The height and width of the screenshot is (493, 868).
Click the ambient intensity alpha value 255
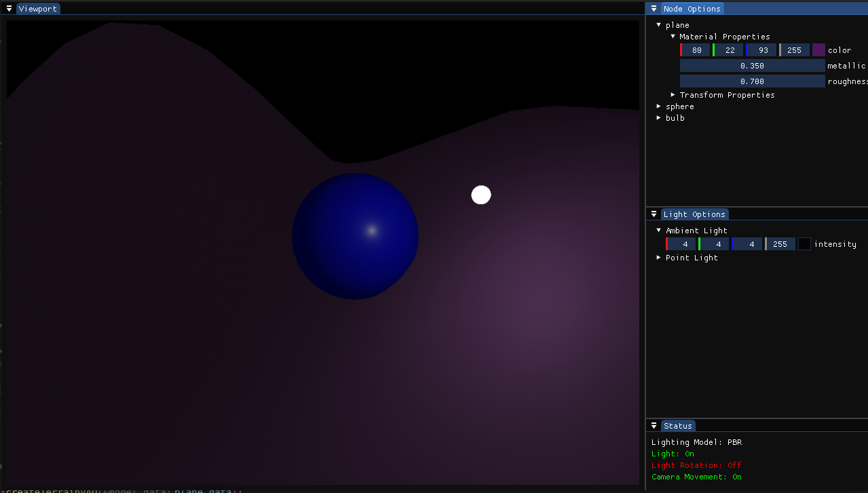click(x=780, y=244)
